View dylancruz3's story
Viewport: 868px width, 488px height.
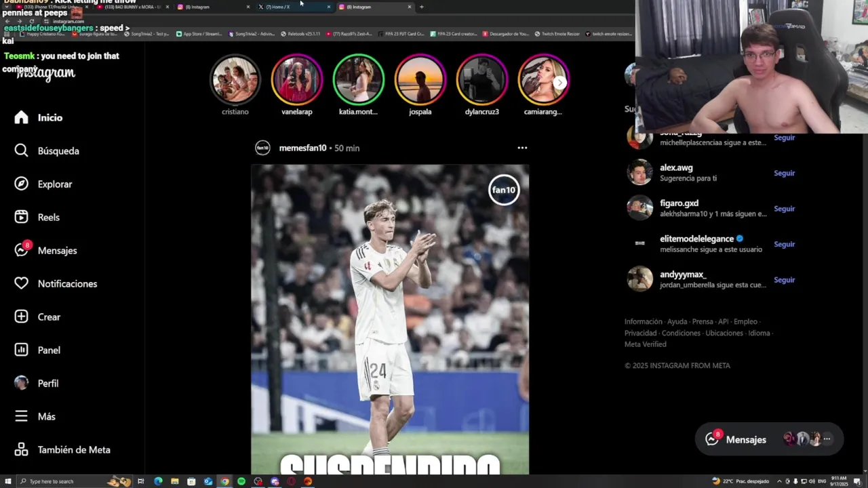pos(482,79)
